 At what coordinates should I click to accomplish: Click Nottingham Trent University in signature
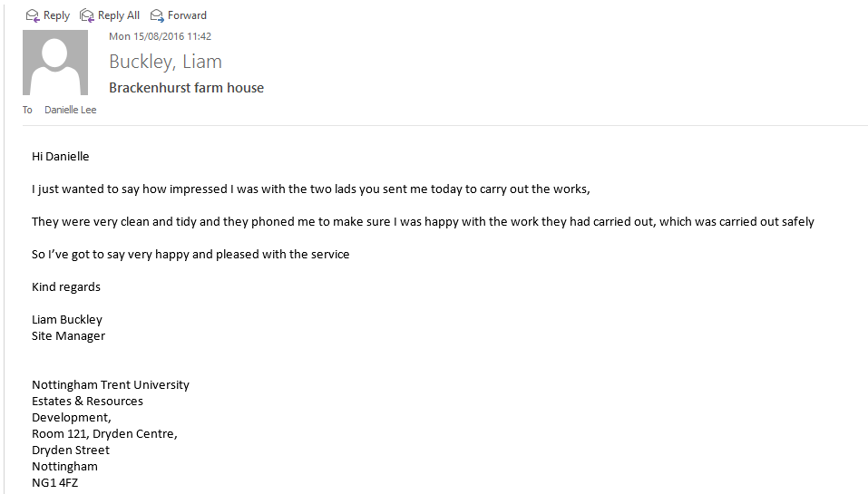pos(111,384)
